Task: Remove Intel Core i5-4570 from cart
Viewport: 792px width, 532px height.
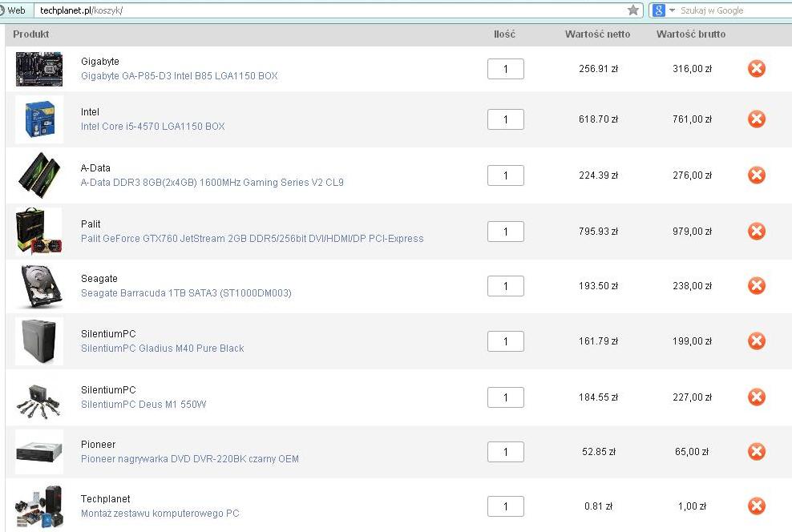Action: [x=756, y=119]
